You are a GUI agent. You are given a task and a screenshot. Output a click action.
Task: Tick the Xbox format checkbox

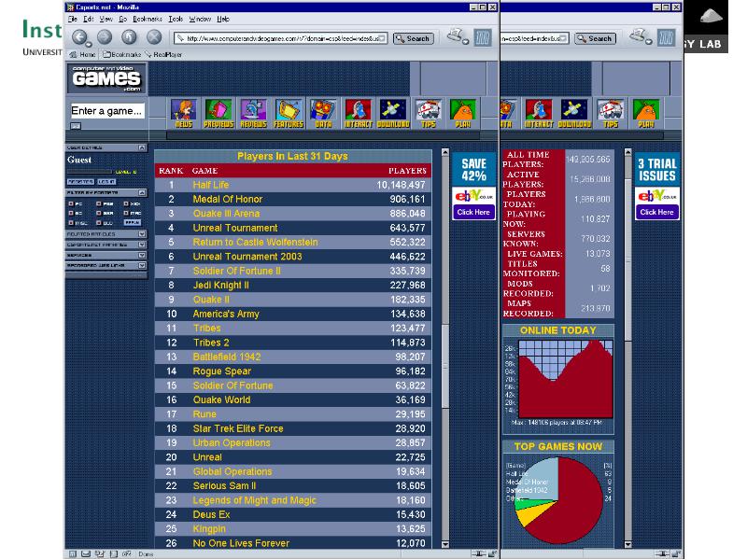[x=126, y=203]
